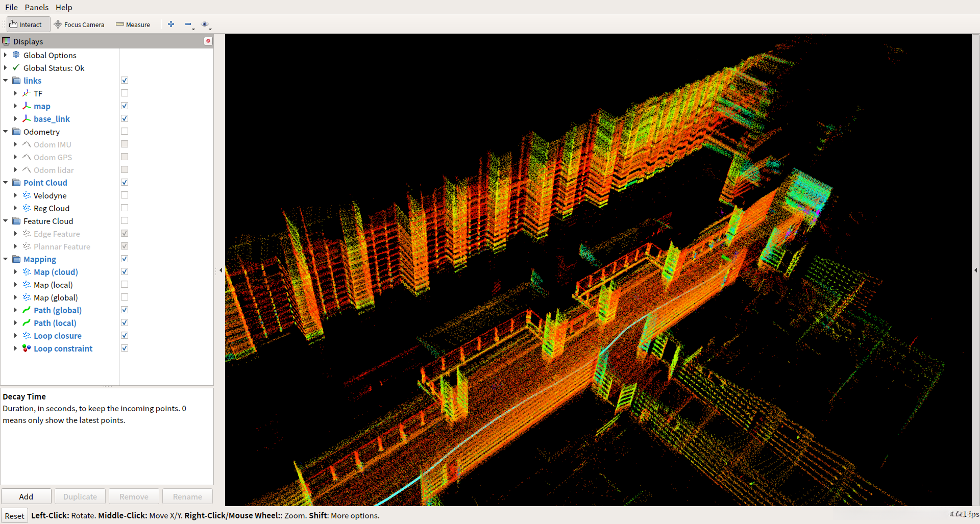Click the map axes icon
This screenshot has width=980, height=524.
27,106
